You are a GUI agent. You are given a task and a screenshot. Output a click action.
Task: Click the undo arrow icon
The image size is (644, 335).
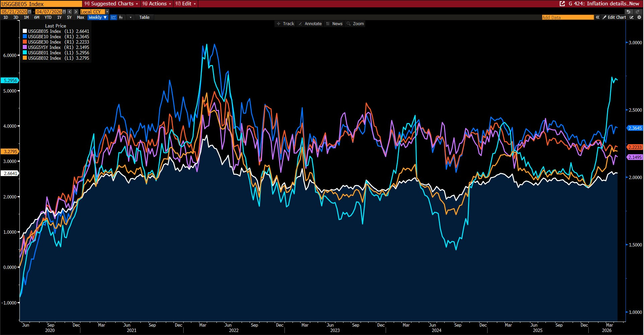(x=628, y=12)
